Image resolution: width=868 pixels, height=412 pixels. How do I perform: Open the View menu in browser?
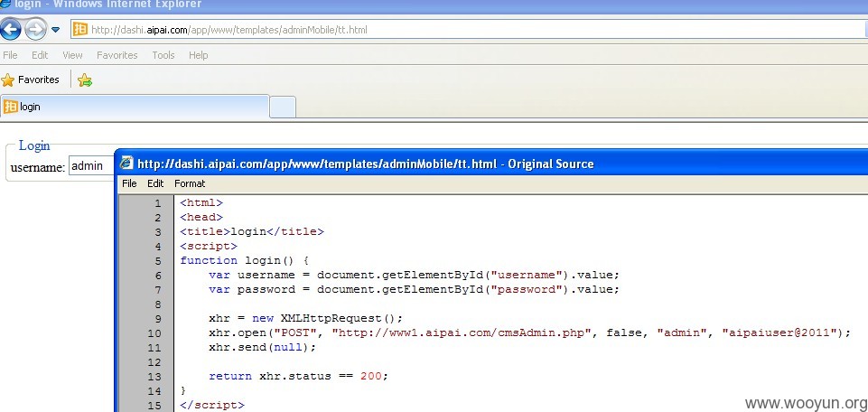[72, 55]
